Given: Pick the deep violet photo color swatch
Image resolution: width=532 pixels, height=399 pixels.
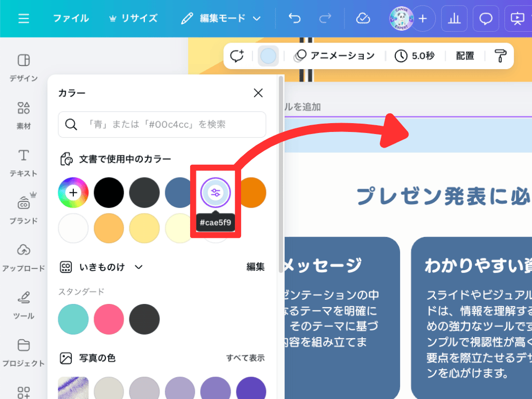Looking at the screenshot, I should 251,388.
